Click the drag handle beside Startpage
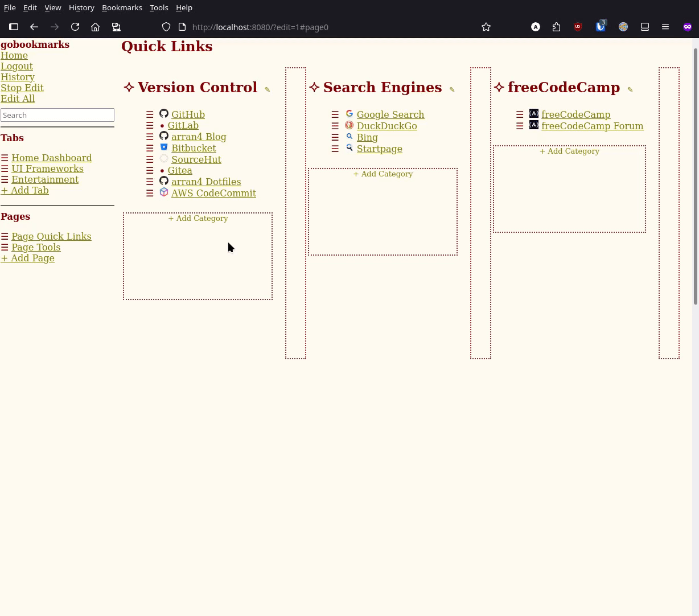699x616 pixels. tap(335, 149)
